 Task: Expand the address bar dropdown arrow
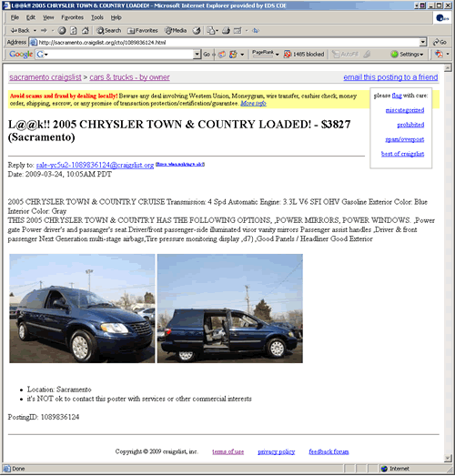[x=423, y=42]
